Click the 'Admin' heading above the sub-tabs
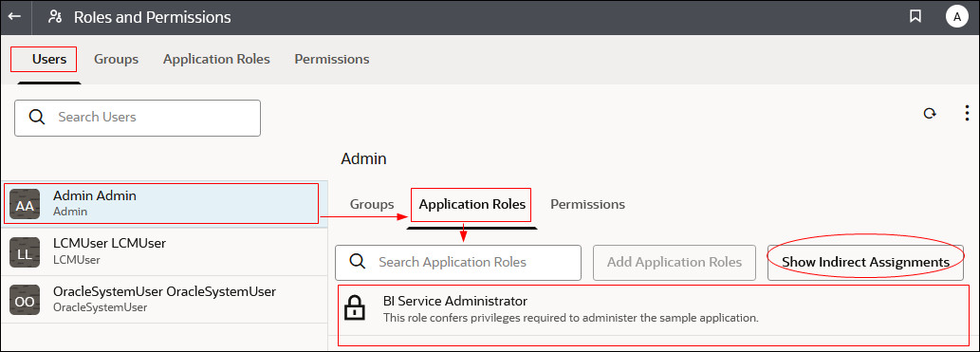980x352 pixels. (x=363, y=158)
